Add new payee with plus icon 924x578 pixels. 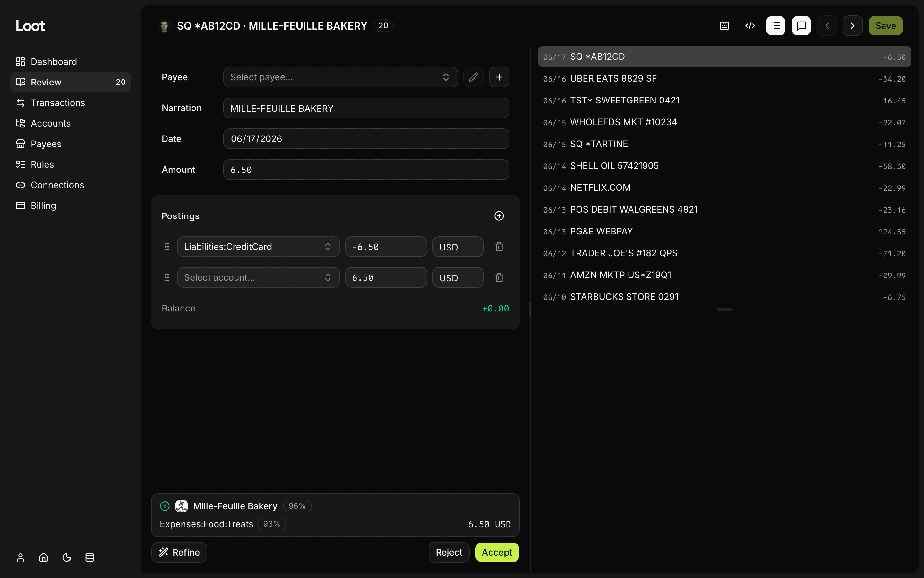coord(499,77)
